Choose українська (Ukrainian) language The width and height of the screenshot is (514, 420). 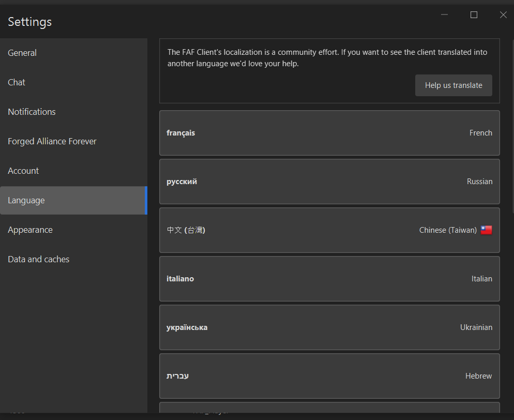(329, 327)
